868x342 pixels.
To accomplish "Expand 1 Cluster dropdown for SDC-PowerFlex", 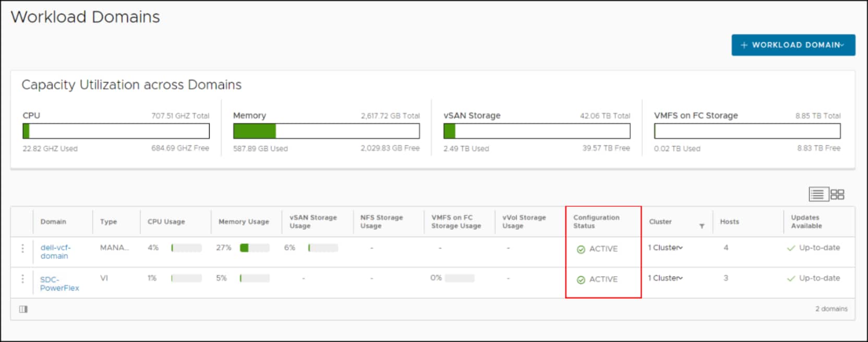I will 665,278.
